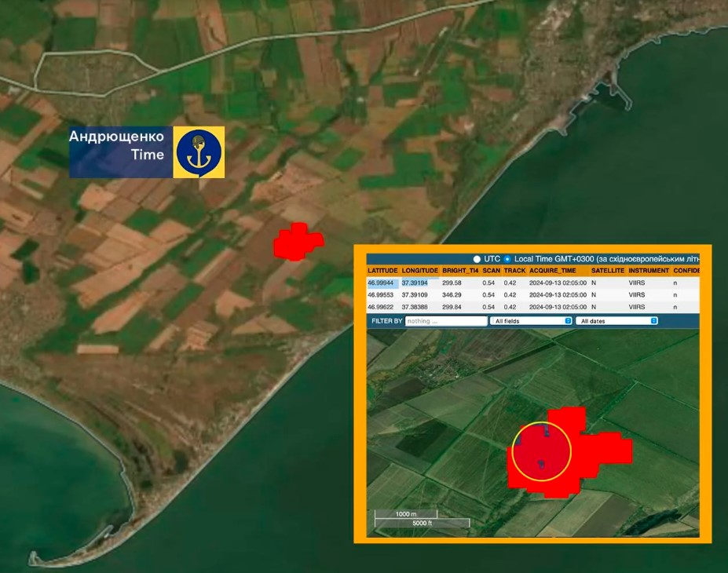Click the map scale bar showing 1000 m
728x573 pixels.
coord(405,514)
